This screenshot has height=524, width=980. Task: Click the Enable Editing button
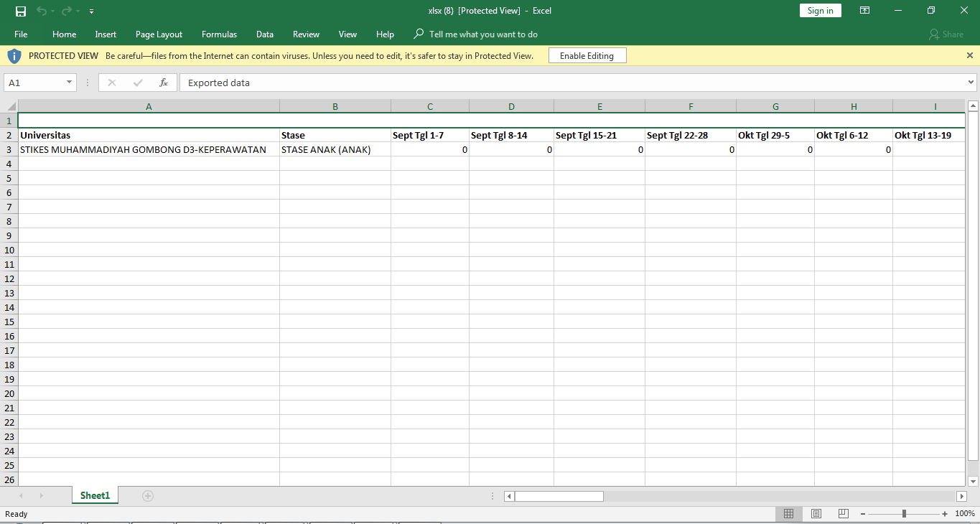point(587,55)
